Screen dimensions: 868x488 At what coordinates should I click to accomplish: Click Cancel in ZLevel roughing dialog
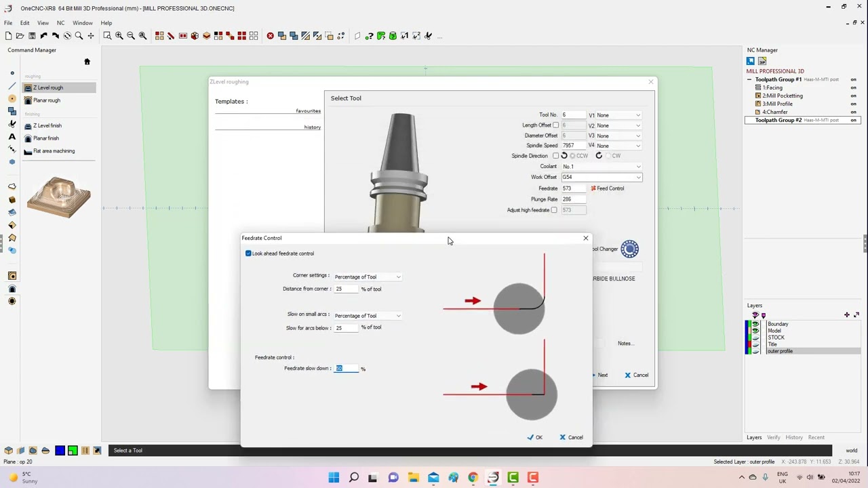click(637, 375)
